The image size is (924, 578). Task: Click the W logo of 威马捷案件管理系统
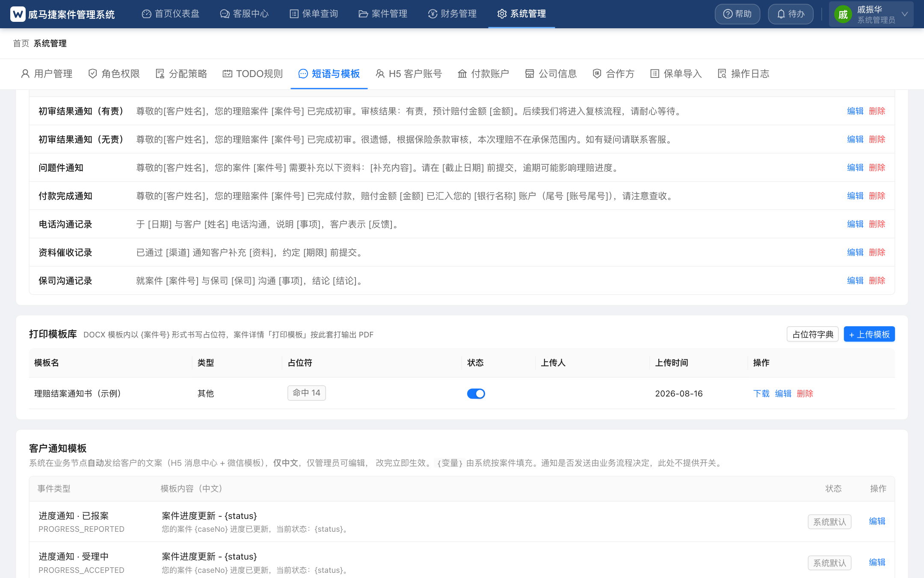click(18, 14)
